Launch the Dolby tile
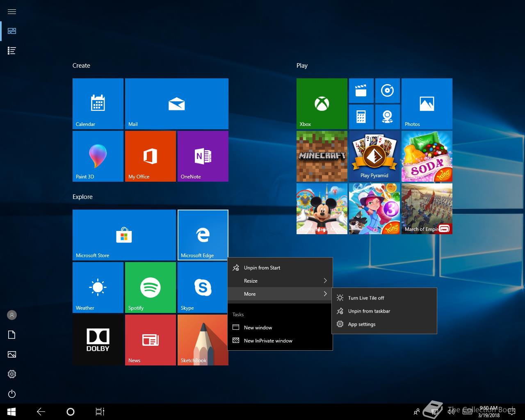 click(98, 340)
